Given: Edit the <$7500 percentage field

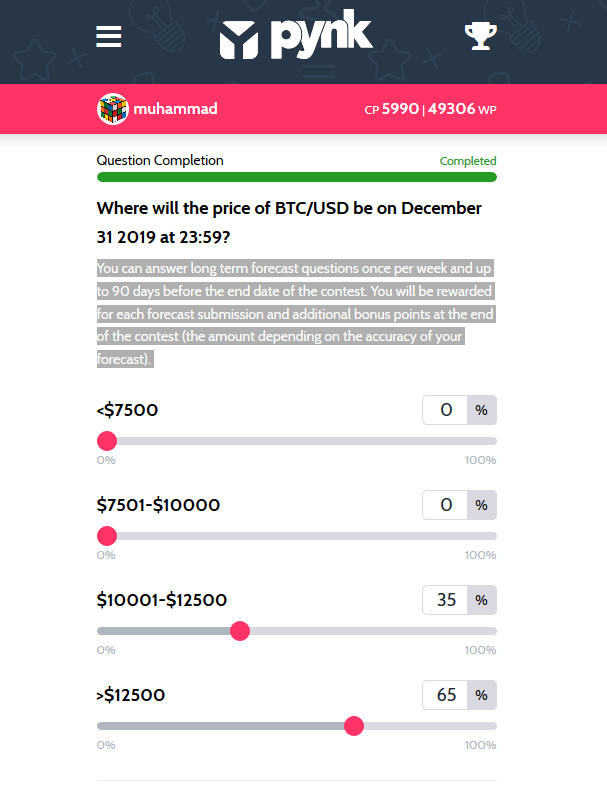Looking at the screenshot, I should pos(445,410).
